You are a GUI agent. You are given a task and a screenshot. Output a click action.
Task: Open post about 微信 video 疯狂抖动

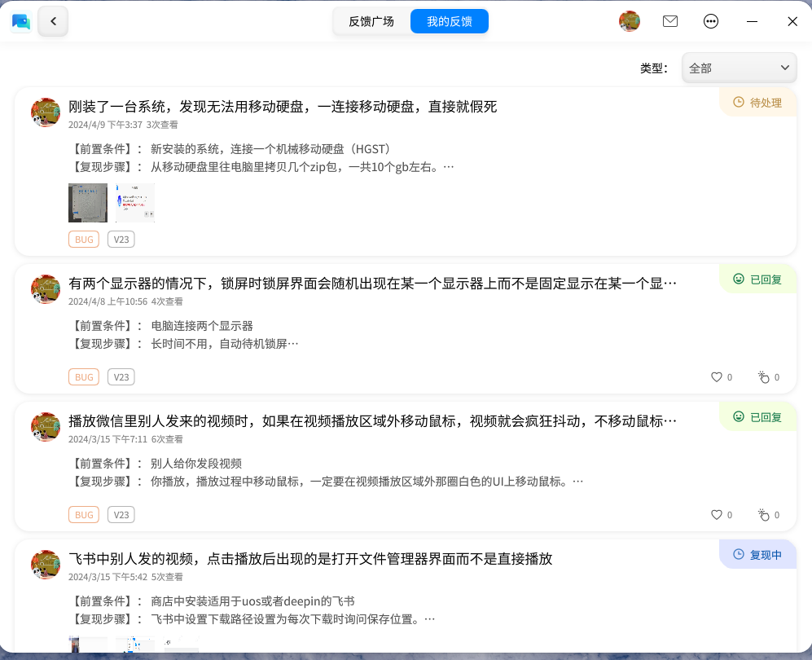click(x=372, y=421)
